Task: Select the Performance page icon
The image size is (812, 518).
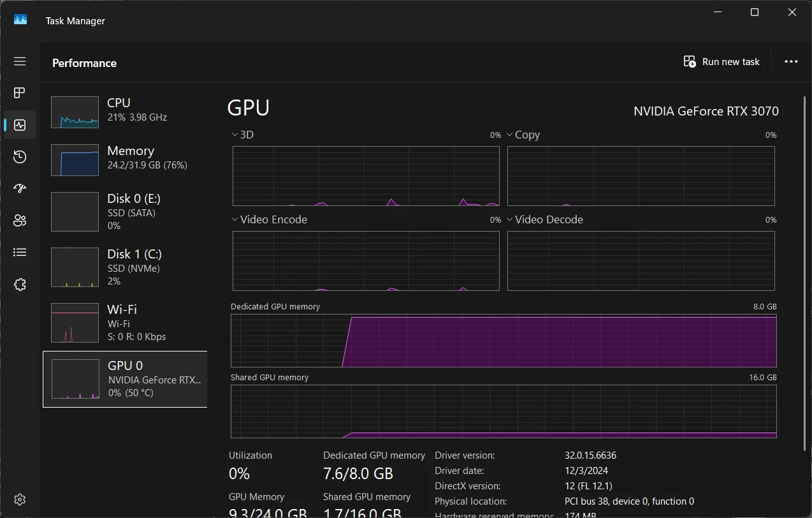Action: coord(20,125)
